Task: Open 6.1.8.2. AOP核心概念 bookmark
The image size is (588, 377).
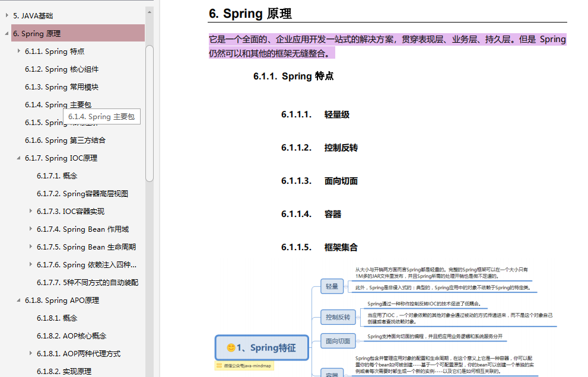Action: point(72,336)
